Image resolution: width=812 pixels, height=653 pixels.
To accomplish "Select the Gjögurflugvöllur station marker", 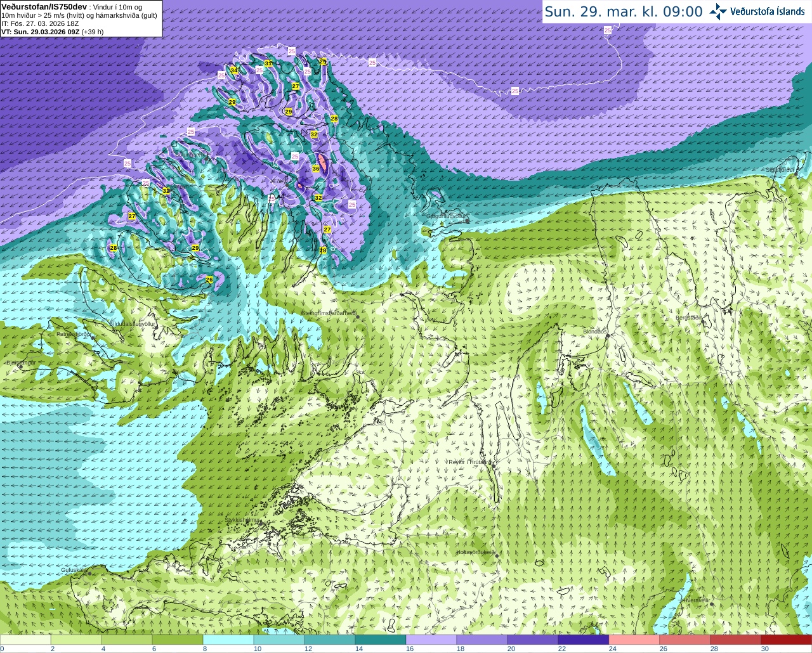I will (x=467, y=221).
